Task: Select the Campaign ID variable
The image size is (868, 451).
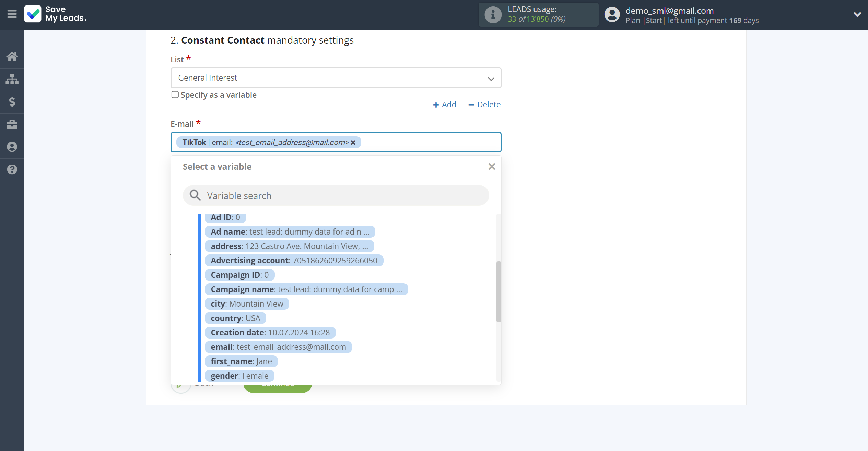Action: point(239,275)
